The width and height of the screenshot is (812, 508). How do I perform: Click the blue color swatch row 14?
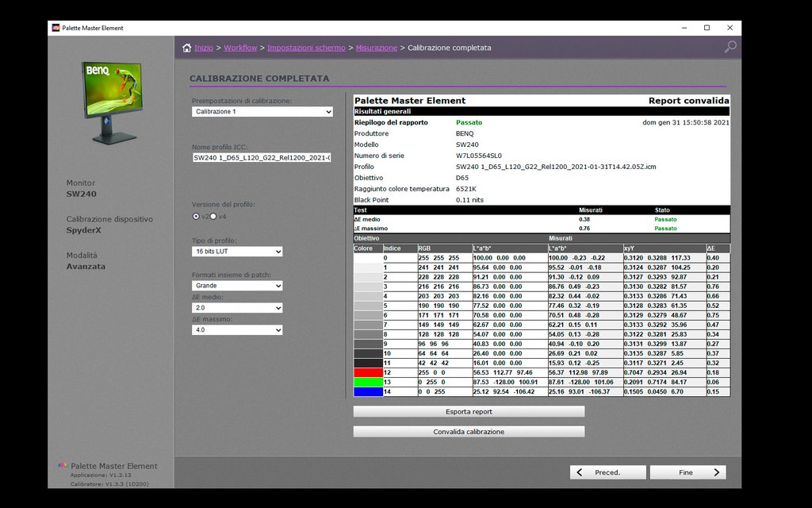pyautogui.click(x=368, y=392)
